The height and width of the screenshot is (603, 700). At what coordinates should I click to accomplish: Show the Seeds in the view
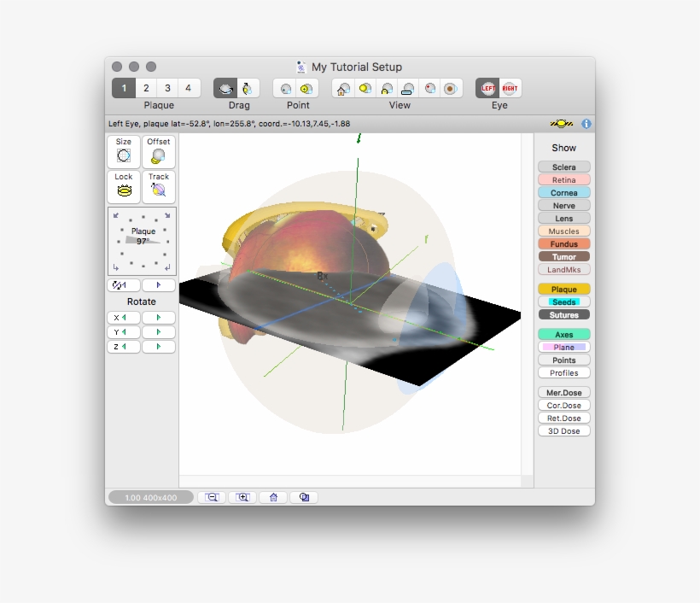(x=563, y=301)
